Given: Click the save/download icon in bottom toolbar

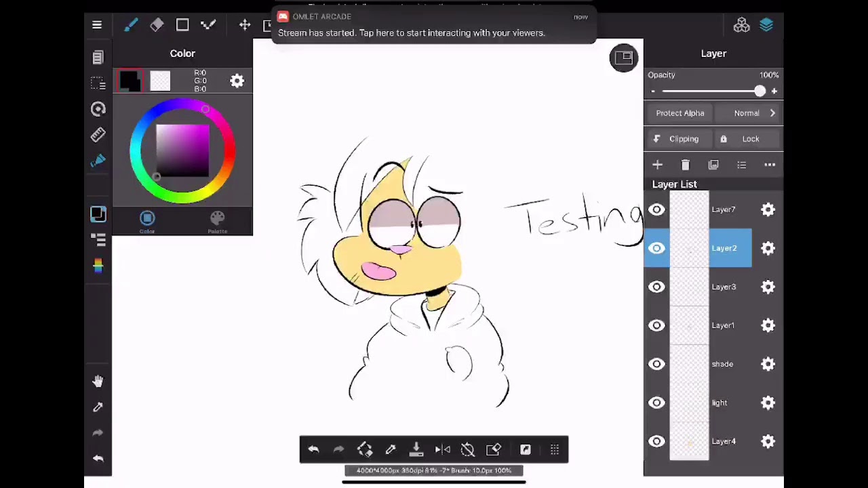Looking at the screenshot, I should tap(416, 449).
